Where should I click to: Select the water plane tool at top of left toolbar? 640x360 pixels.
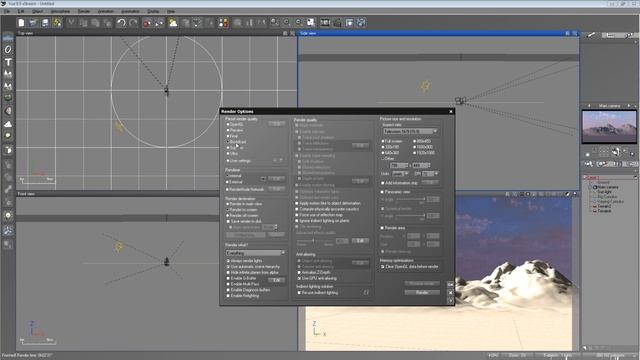(8, 38)
